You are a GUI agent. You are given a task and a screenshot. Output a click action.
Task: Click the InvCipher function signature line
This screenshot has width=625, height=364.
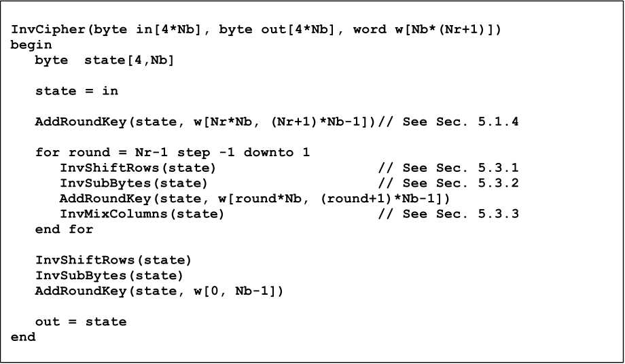point(257,30)
